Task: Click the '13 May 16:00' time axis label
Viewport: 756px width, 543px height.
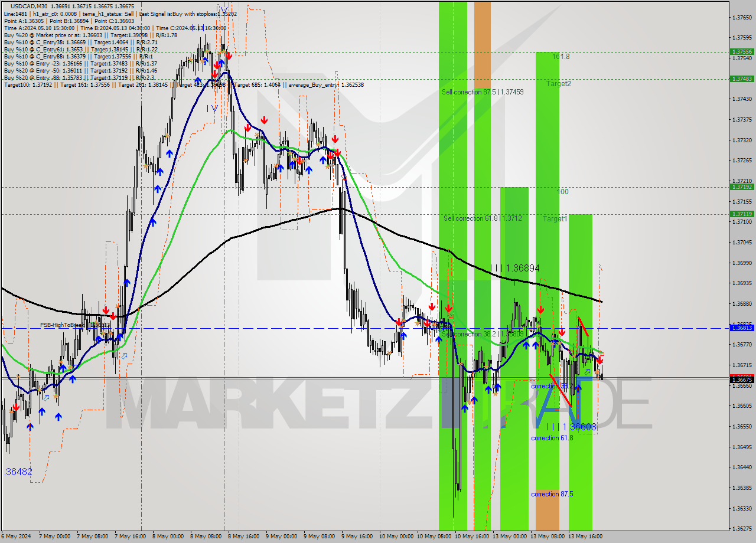Action: click(585, 537)
